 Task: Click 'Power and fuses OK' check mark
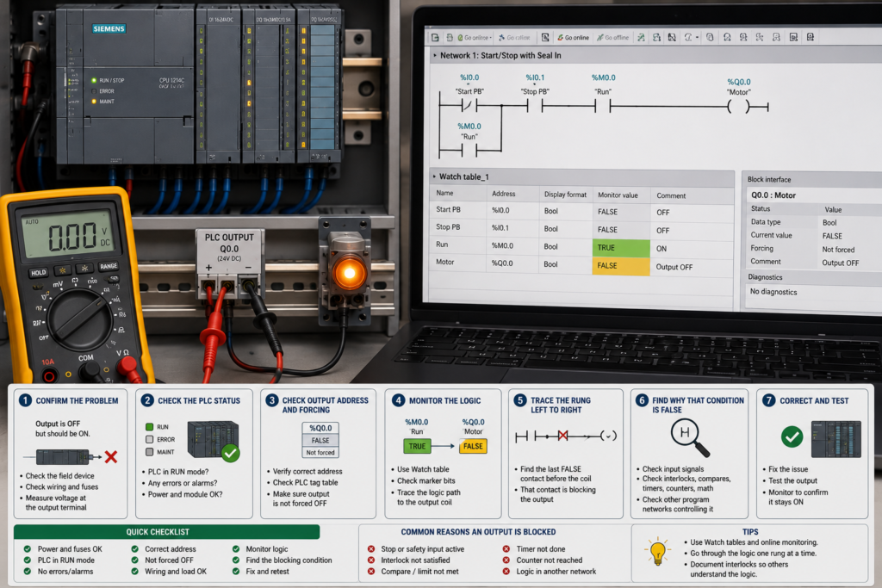point(27,548)
